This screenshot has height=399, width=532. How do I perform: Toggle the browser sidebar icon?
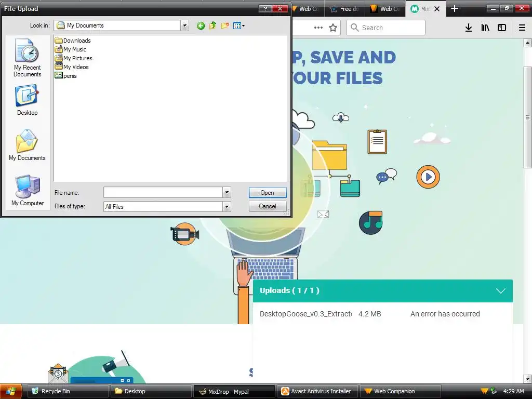(502, 28)
